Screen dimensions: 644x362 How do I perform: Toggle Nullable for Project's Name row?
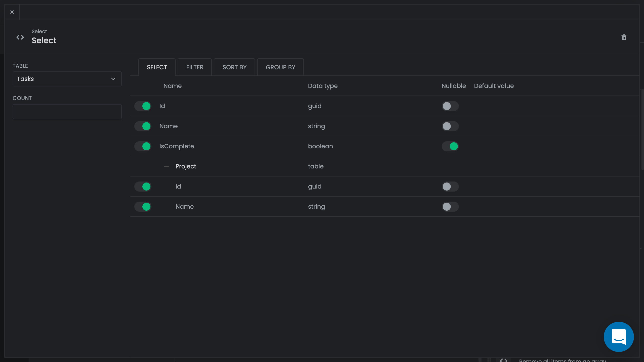[x=450, y=207]
